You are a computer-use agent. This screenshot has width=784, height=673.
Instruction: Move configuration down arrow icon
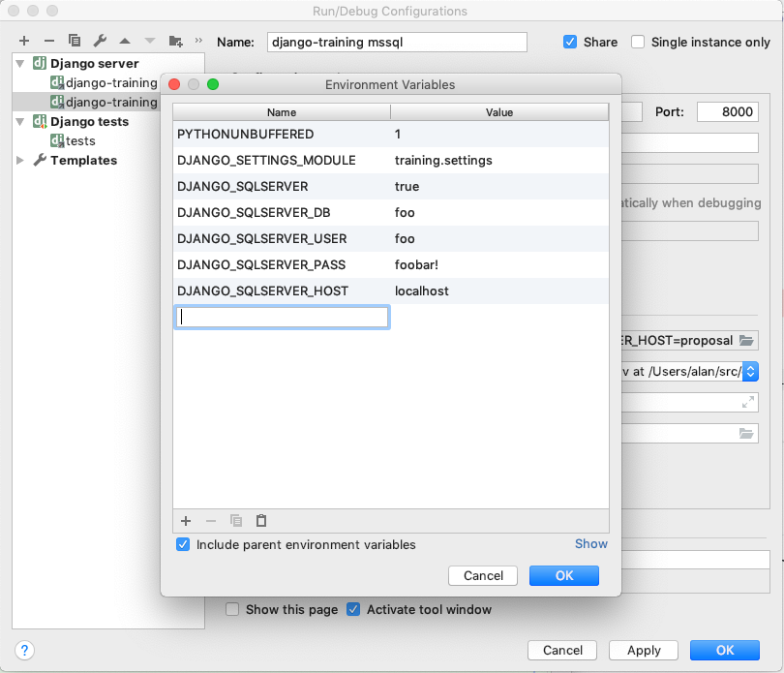[150, 41]
